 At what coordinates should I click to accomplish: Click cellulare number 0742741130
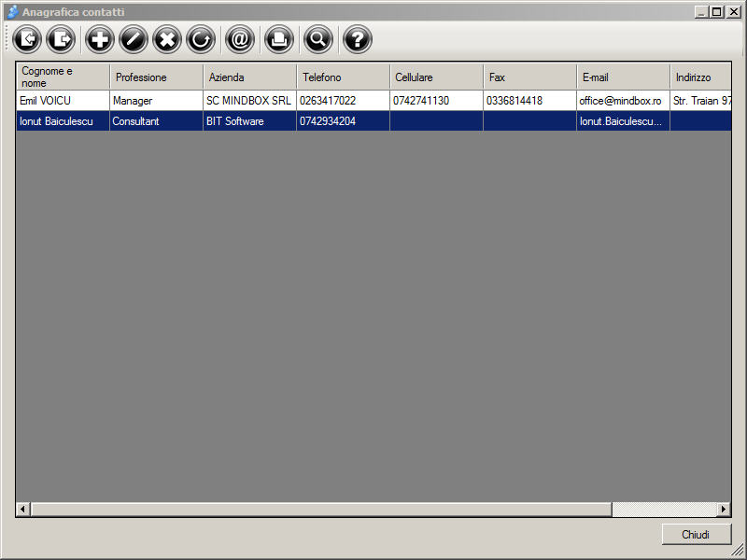[436, 101]
